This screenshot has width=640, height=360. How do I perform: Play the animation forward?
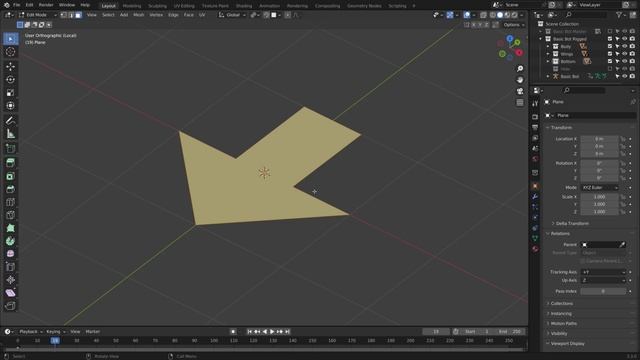(x=272, y=332)
